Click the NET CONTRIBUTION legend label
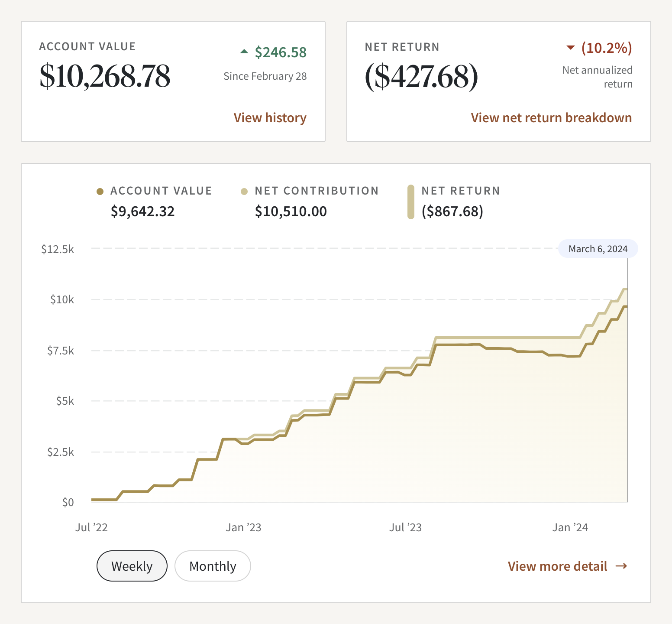Screen dimensions: 672x624 (317, 191)
